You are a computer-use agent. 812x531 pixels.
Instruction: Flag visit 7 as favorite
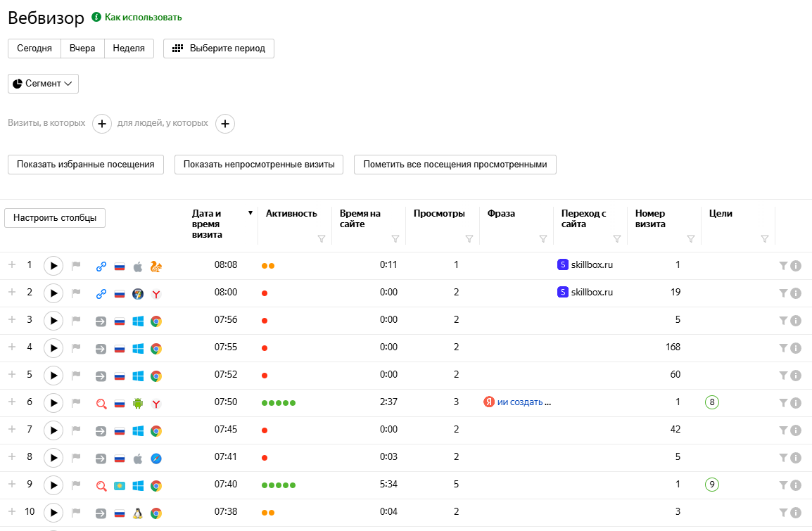click(x=76, y=430)
